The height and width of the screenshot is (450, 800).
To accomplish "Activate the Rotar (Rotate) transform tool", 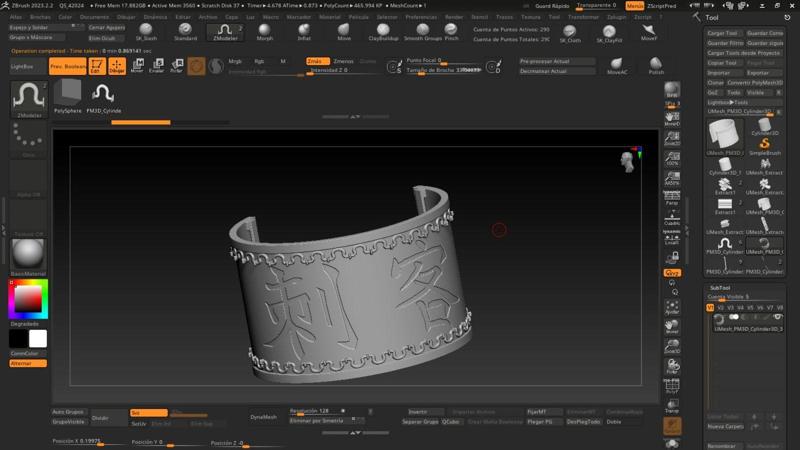I will tap(177, 66).
